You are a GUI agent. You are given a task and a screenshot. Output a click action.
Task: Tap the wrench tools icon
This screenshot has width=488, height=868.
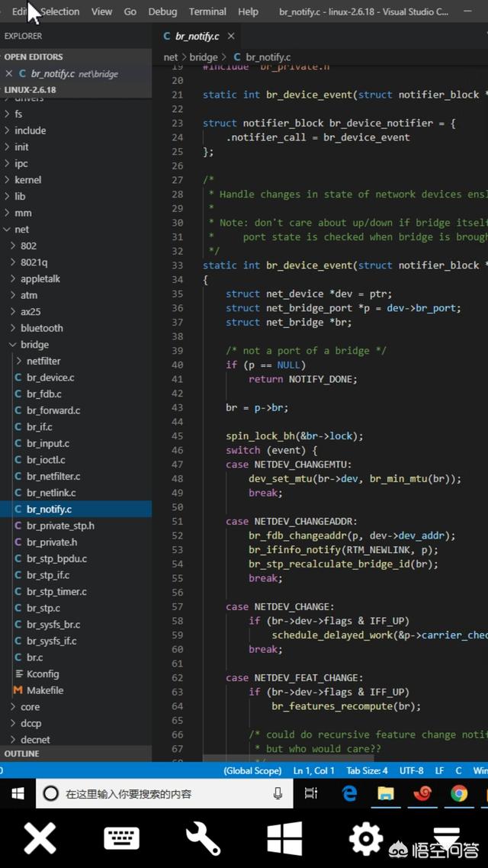pyautogui.click(x=203, y=838)
